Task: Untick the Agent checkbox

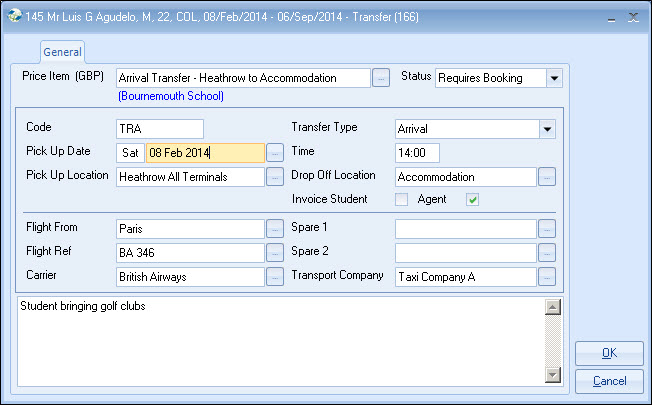Action: pyautogui.click(x=473, y=200)
